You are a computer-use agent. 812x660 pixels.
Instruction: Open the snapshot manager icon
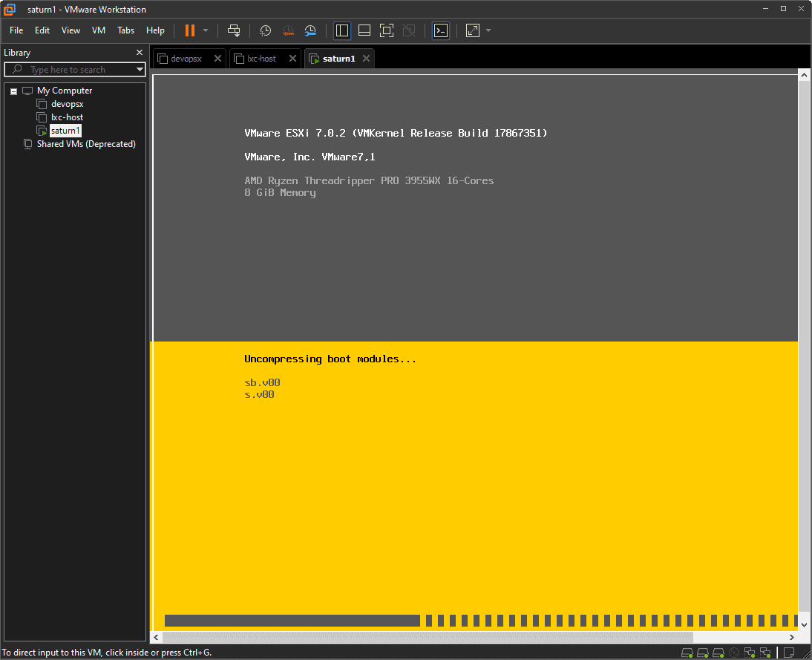(311, 30)
